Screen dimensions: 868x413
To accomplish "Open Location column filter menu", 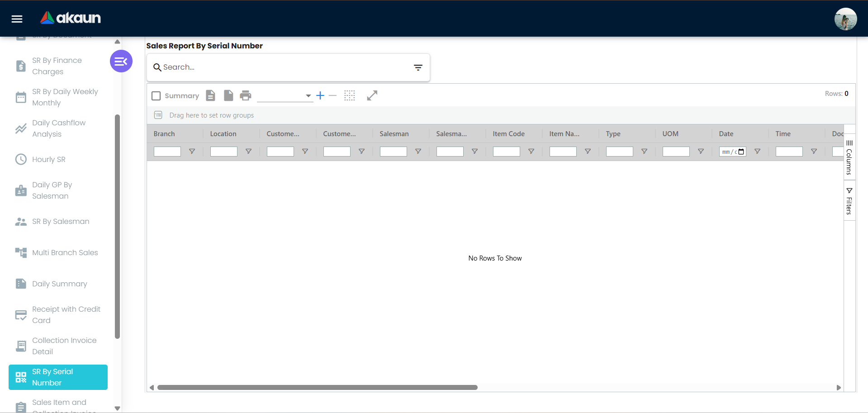I will point(248,152).
